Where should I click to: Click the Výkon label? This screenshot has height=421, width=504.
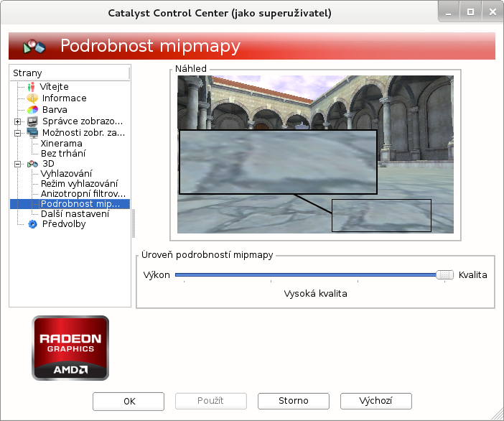click(157, 275)
